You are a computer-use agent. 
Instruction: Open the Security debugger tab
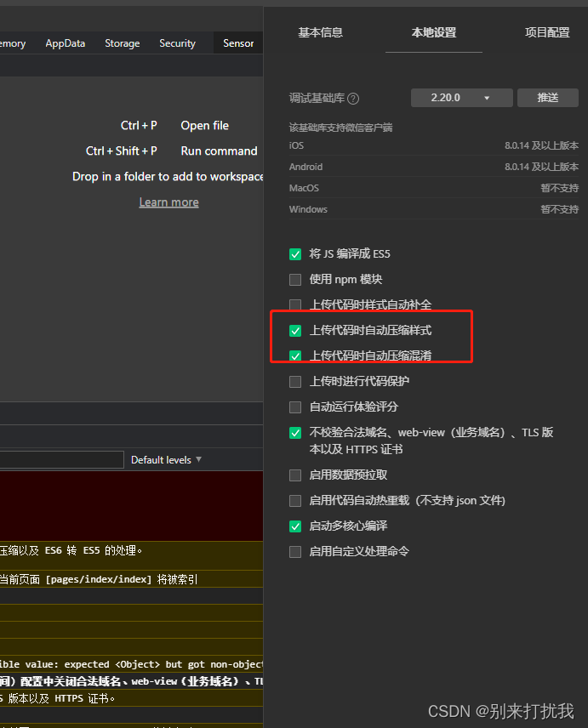pos(178,43)
